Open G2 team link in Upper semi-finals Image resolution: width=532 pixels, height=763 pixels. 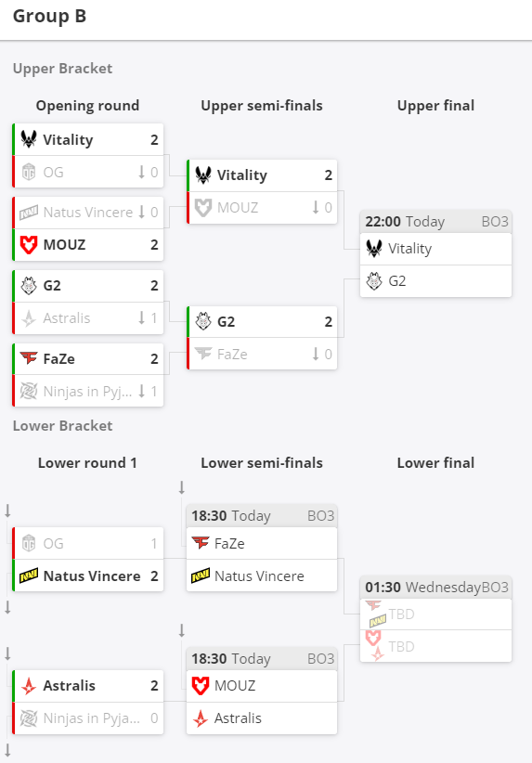(x=227, y=322)
